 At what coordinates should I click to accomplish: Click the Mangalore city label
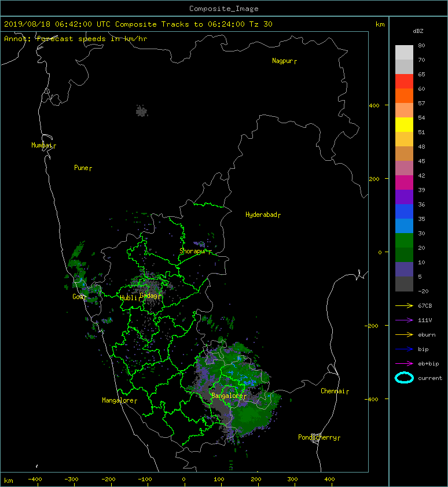(x=119, y=401)
